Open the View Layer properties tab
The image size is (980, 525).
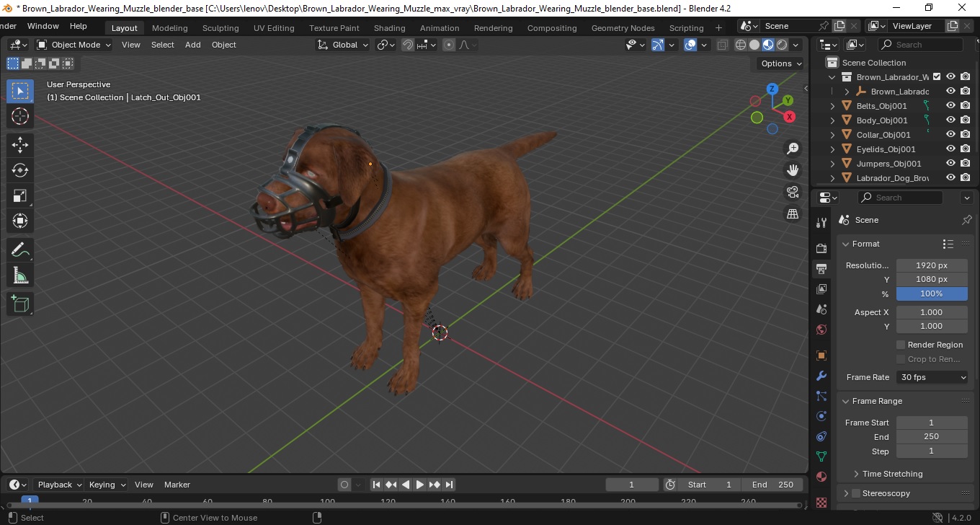coord(821,289)
